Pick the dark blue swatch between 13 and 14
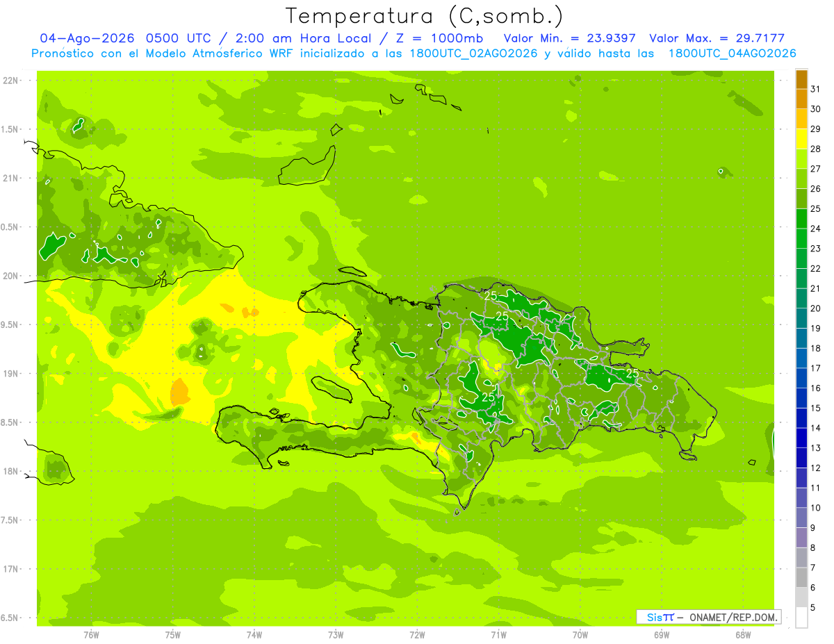Image resolution: width=834 pixels, height=644 pixels. (x=801, y=438)
